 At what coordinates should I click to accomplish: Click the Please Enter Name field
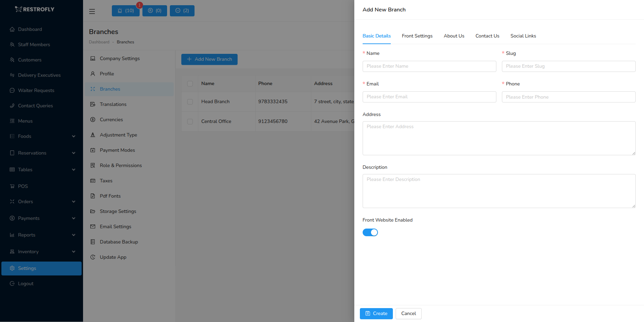(x=429, y=66)
